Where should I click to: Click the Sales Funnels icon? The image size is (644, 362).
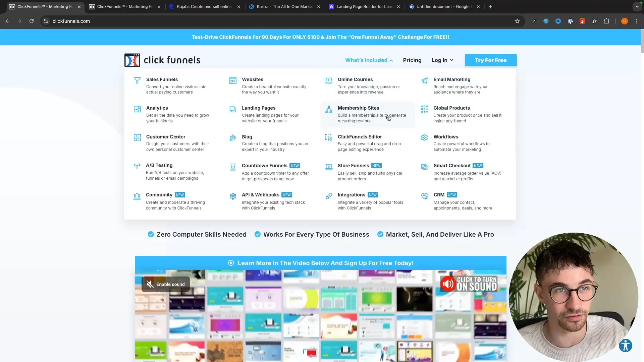click(x=137, y=80)
